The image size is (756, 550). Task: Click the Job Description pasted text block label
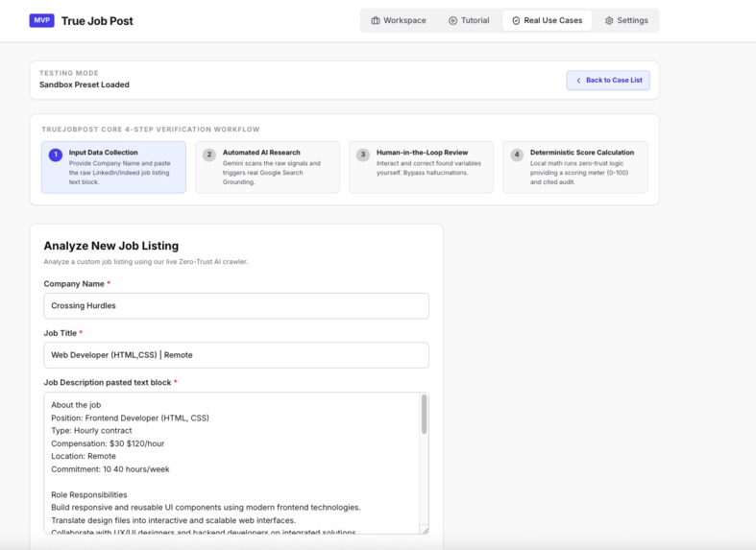pos(108,382)
